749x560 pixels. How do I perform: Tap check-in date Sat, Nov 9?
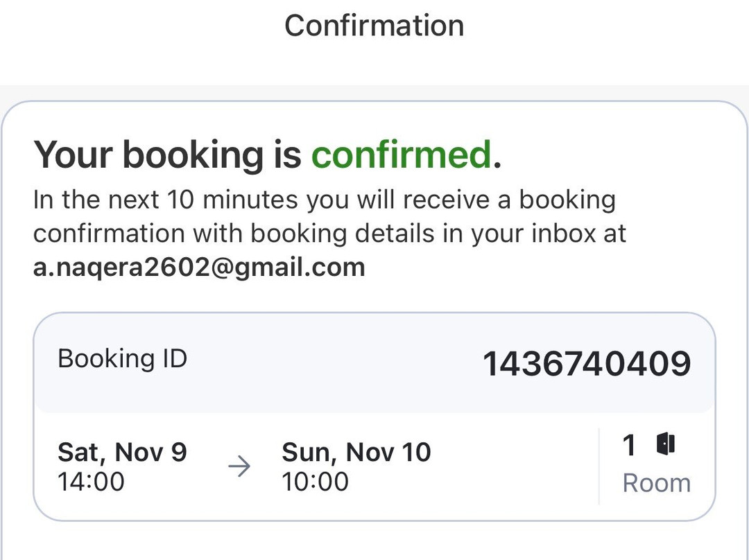click(x=122, y=453)
